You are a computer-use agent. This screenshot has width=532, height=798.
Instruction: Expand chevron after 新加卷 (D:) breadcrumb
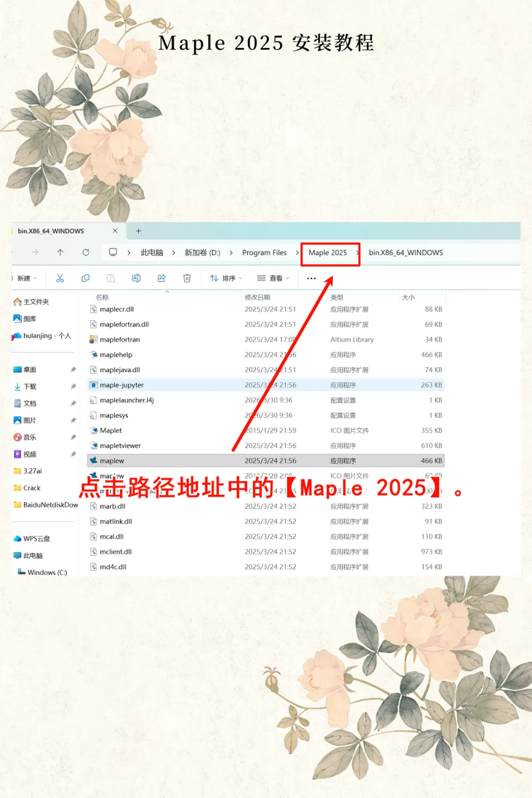tap(231, 252)
